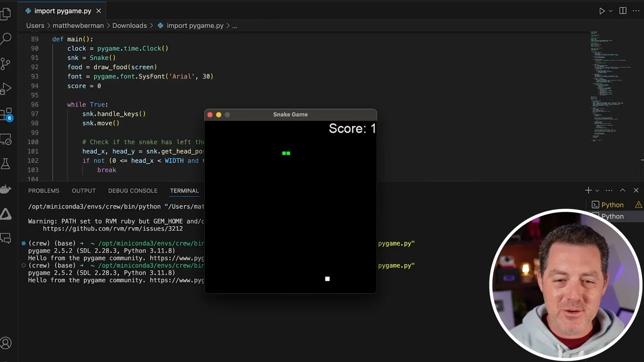This screenshot has width=644, height=362.
Task: Expand the Users breadcrumb segment
Action: tap(35, 25)
